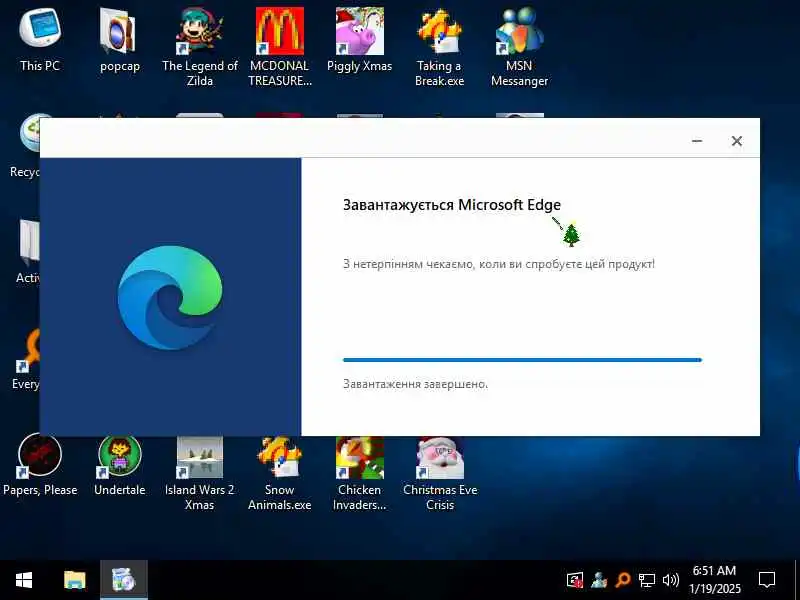Select the Papers, Please shortcut

tap(40, 464)
